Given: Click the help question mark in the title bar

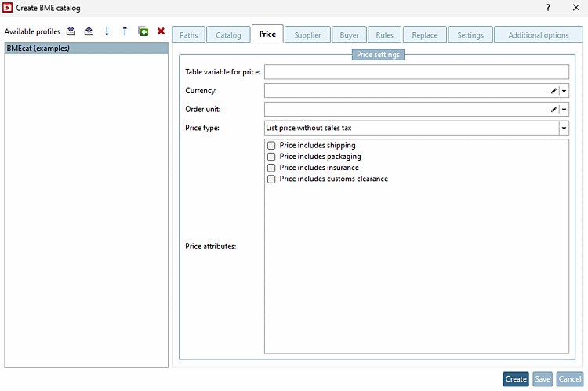Looking at the screenshot, I should pyautogui.click(x=548, y=8).
